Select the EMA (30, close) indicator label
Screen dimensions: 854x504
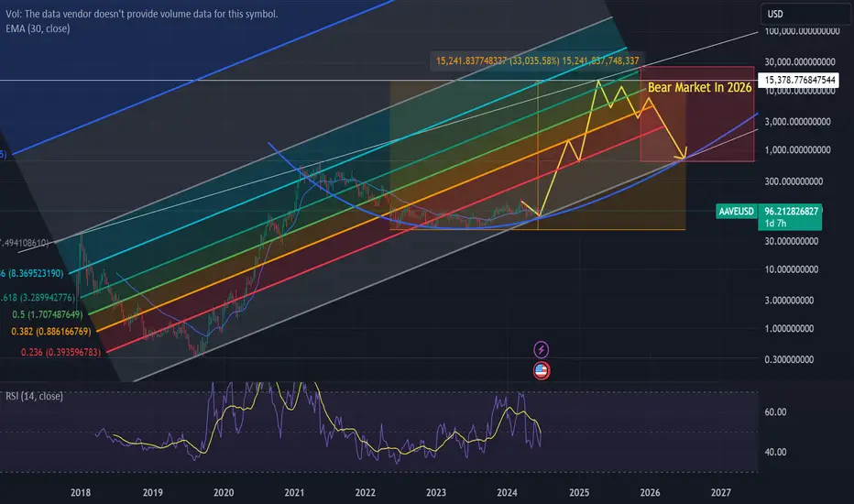[x=38, y=28]
